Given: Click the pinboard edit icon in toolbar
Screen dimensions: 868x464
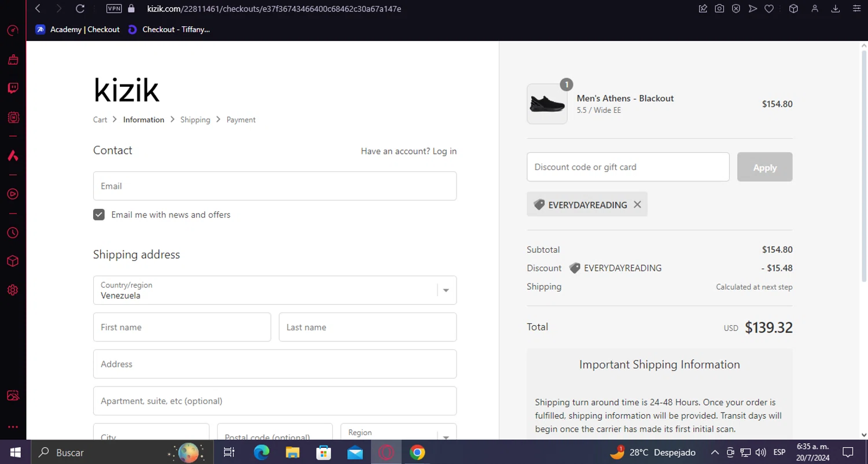Looking at the screenshot, I should coord(703,9).
